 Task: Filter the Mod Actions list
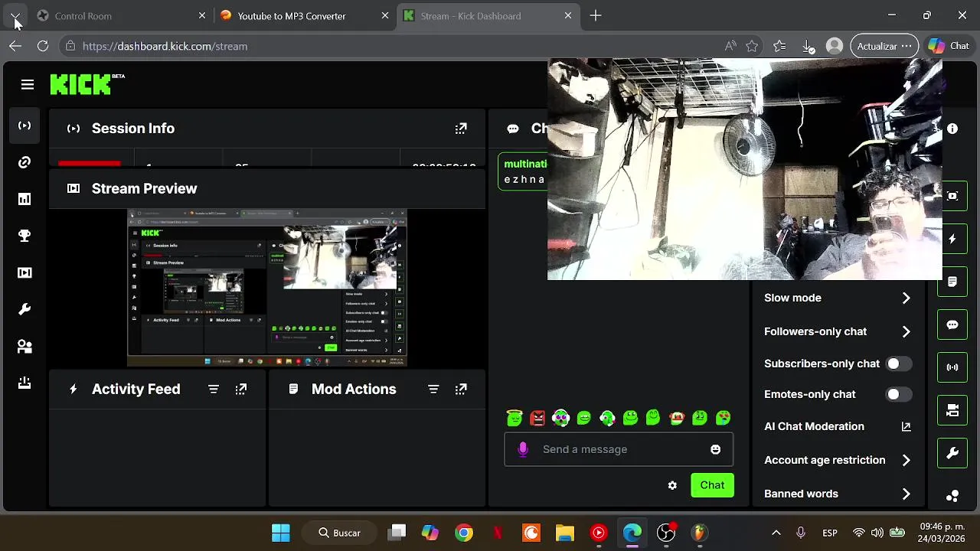(433, 390)
